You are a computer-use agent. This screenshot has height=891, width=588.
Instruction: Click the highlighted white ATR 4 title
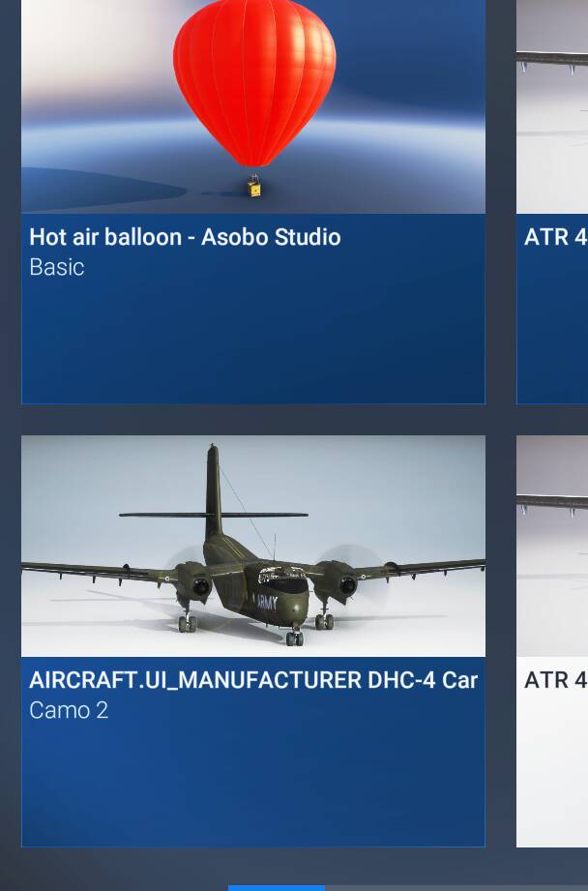click(556, 680)
